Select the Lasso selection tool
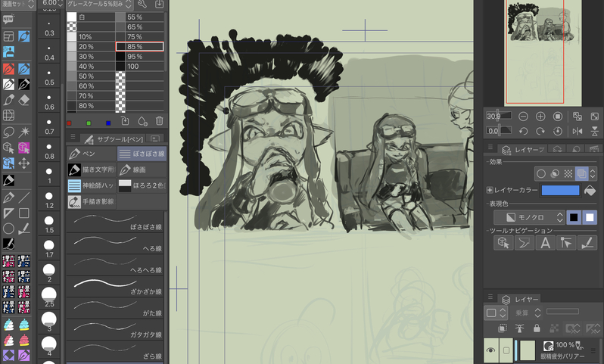 [x=8, y=132]
